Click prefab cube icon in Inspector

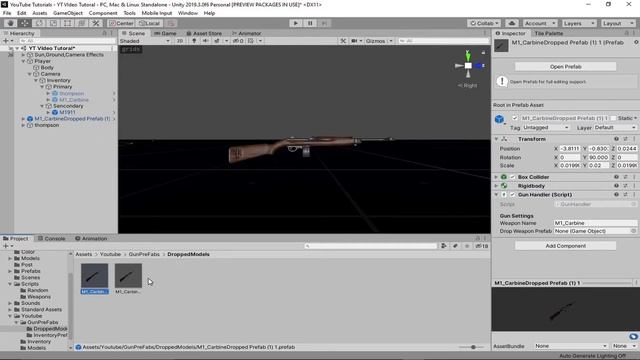tap(499, 119)
